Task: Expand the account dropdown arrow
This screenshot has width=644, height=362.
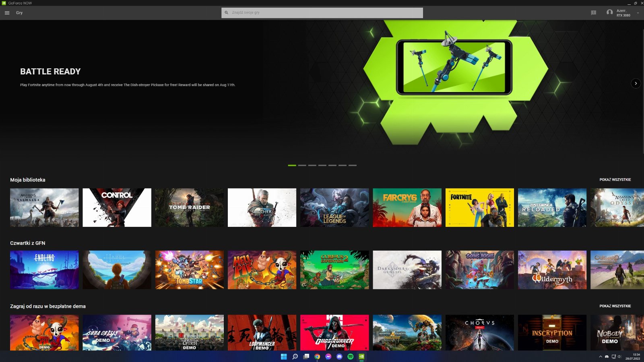Action: pyautogui.click(x=638, y=13)
